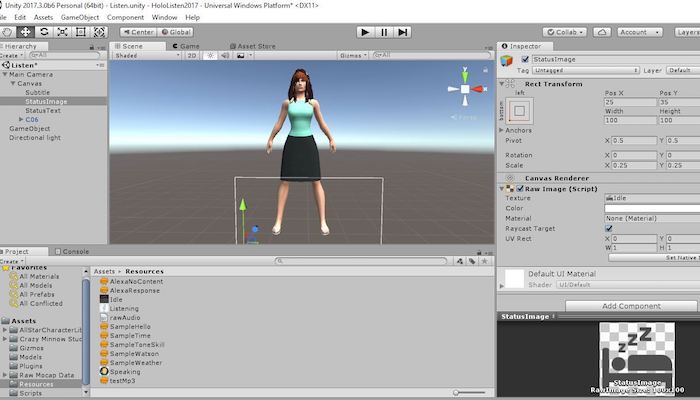Toggle pivot mode Center button

pos(138,32)
